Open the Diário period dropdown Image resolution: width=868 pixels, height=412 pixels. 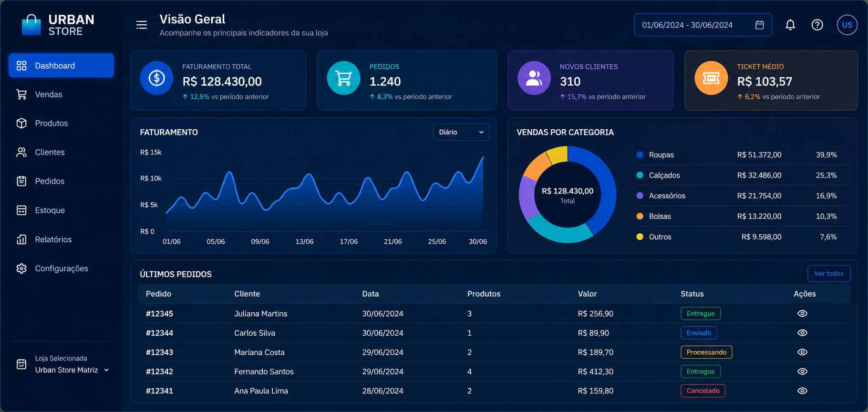pos(461,132)
